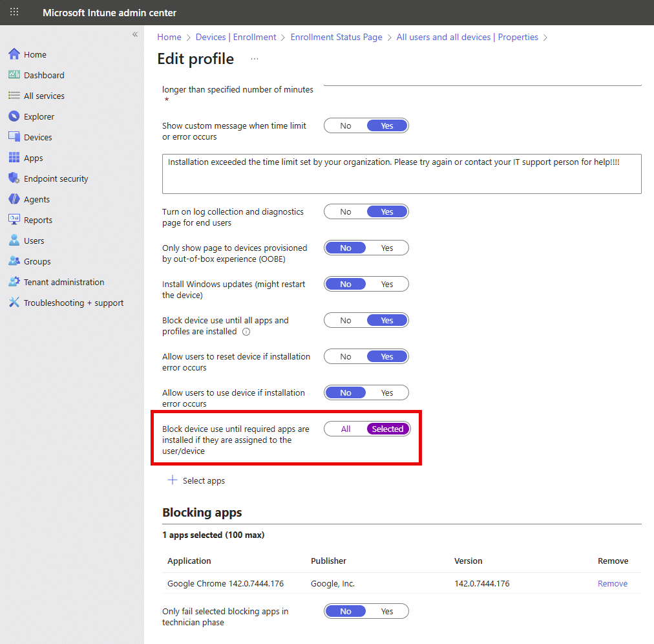Click the Agents icon in sidebar
This screenshot has width=654, height=644.
coord(14,199)
